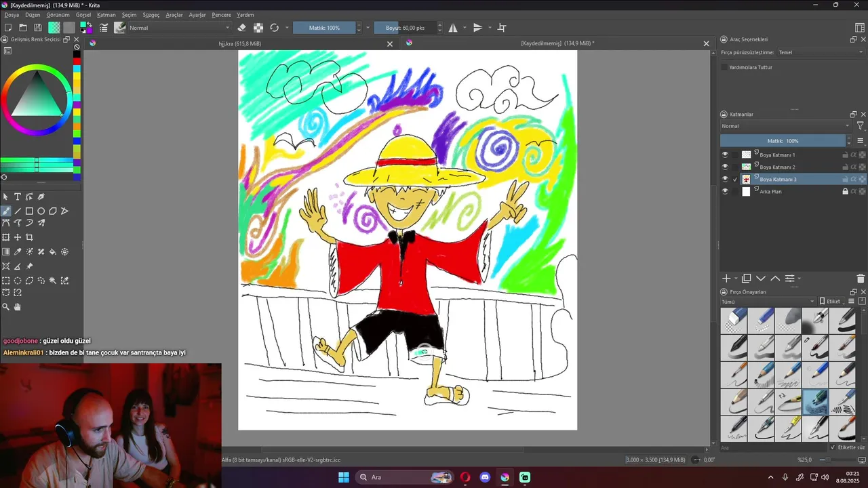Select the Line tool

18,211
